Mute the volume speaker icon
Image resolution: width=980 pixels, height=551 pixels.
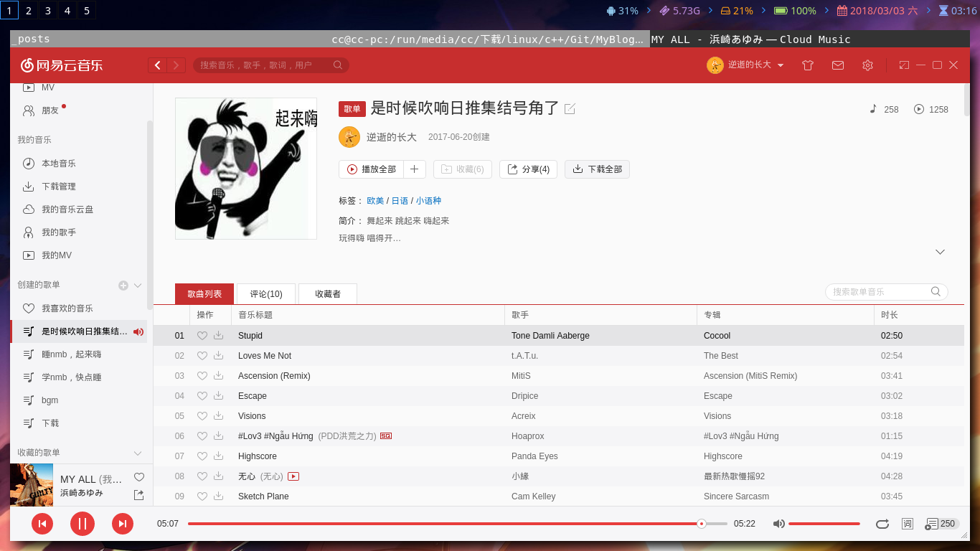778,524
